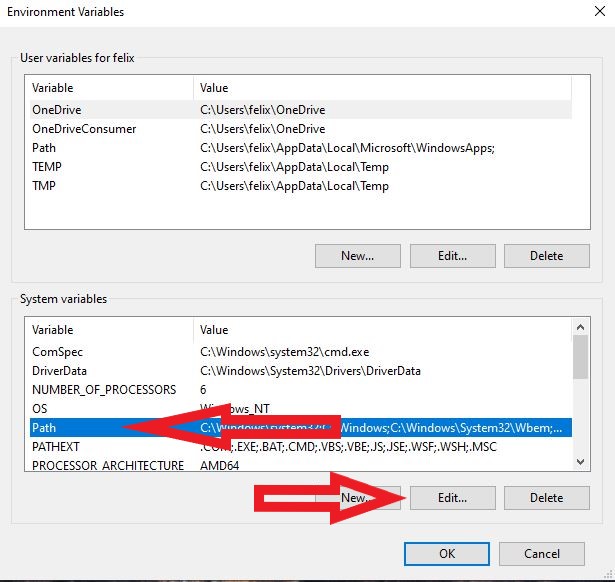
Task: Click Edit... under system variables
Action: pos(452,498)
